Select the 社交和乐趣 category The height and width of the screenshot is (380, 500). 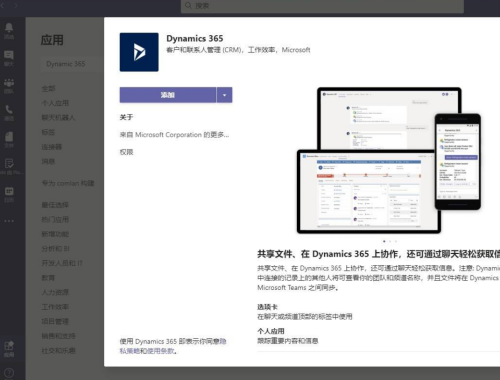58,350
